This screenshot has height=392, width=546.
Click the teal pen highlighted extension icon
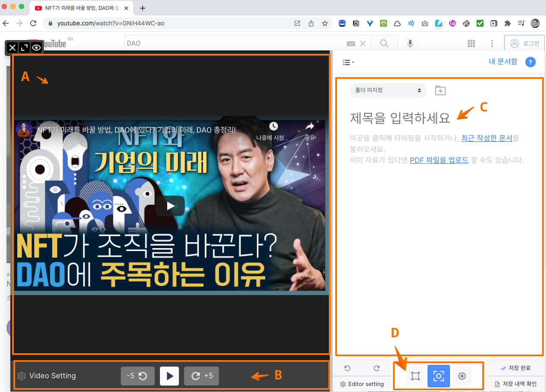point(439,23)
